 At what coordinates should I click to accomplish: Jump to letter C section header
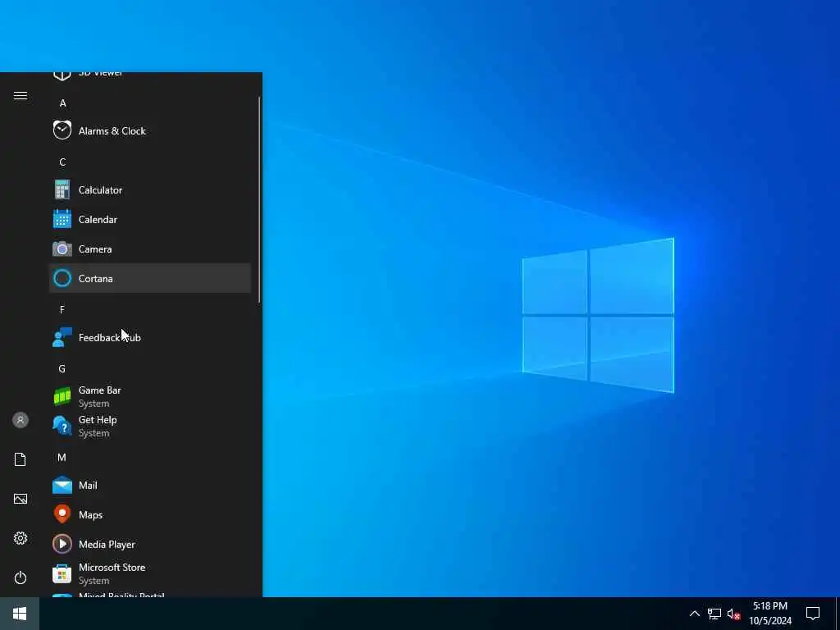pyautogui.click(x=62, y=162)
